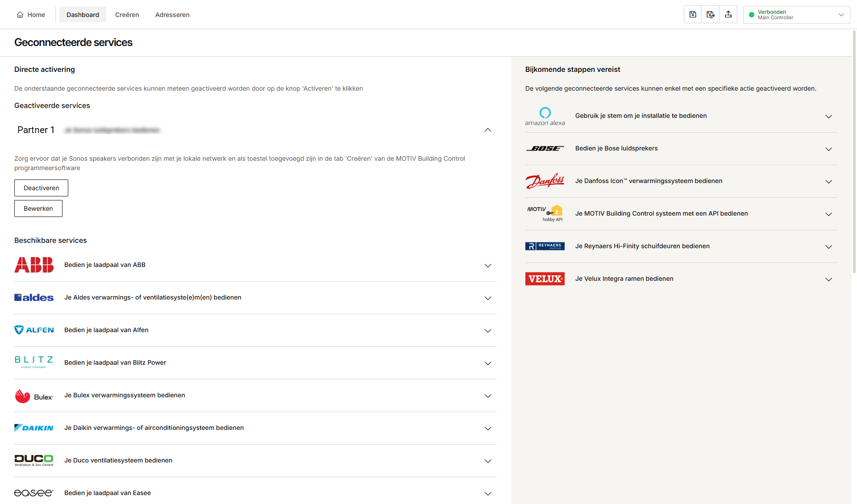Expand the Bose luidsprekers chevron
Screen dimensions: 857x504
828,149
